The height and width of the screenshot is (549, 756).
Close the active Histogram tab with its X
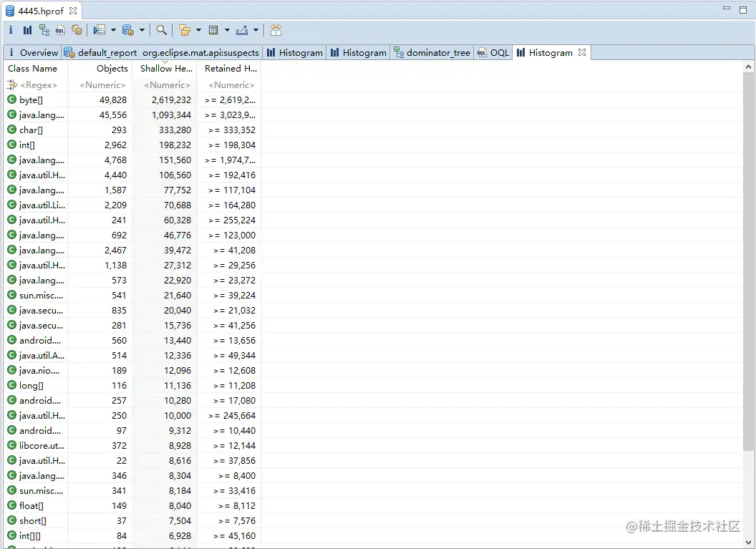pos(582,52)
